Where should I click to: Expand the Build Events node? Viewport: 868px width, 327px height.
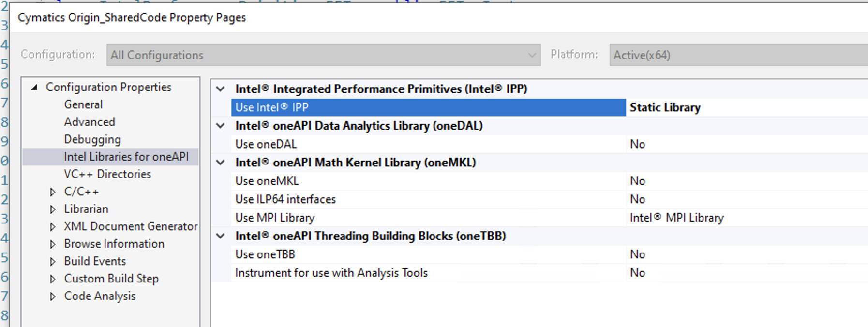click(x=53, y=262)
